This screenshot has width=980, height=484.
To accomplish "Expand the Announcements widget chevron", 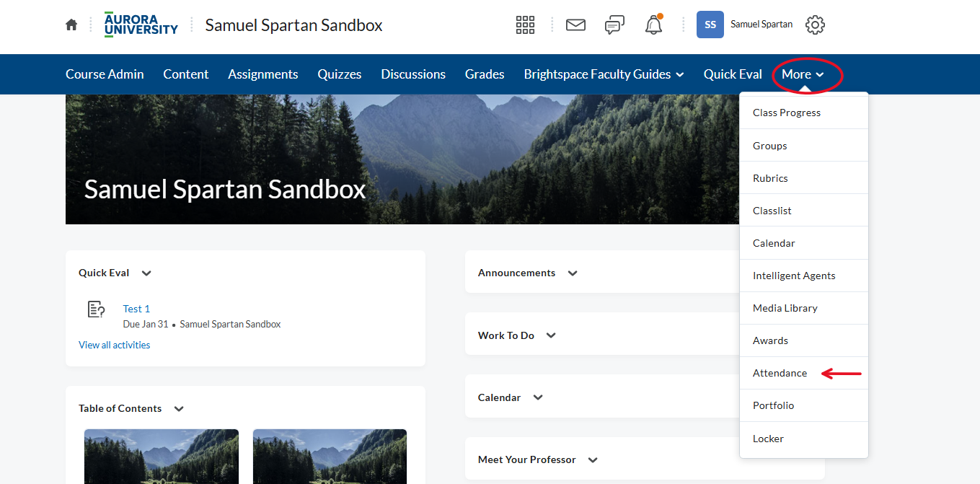I will pyautogui.click(x=573, y=273).
